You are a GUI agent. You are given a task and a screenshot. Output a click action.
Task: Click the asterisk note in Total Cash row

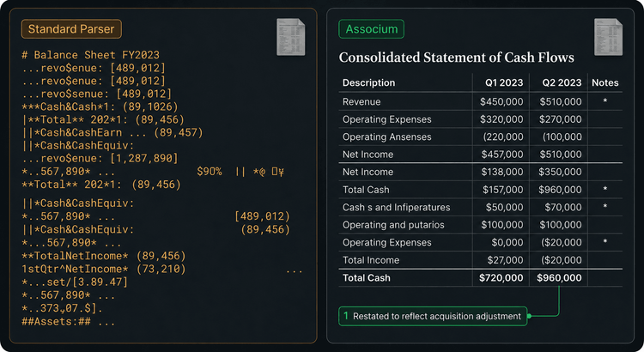605,190
